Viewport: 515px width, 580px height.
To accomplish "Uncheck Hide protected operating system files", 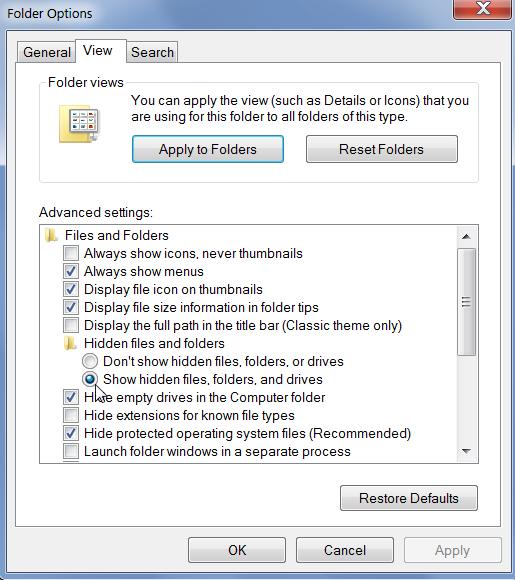I will point(71,434).
